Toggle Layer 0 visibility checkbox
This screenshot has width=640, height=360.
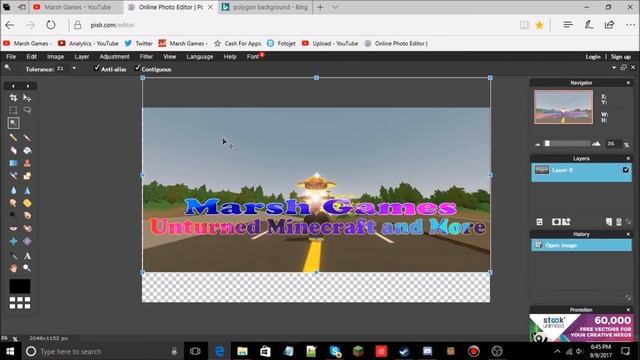(x=626, y=170)
